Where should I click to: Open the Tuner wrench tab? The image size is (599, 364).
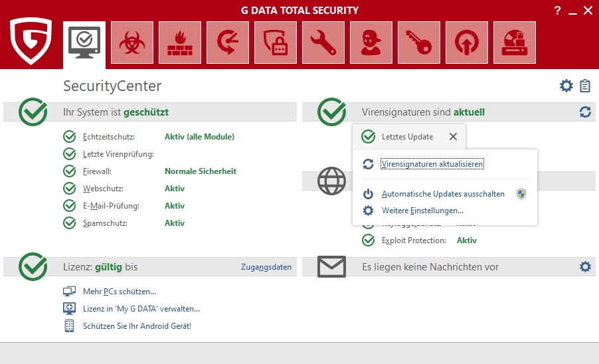click(x=323, y=43)
